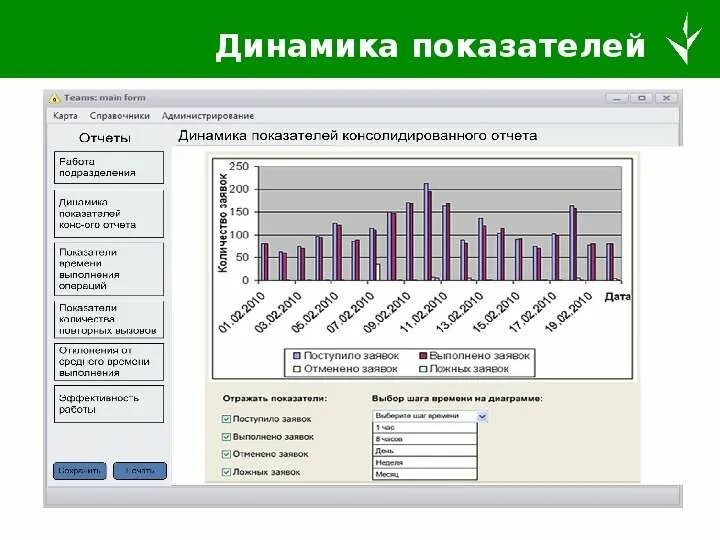
Task: Open Показатели времени выполнения операций report
Action: [109, 269]
